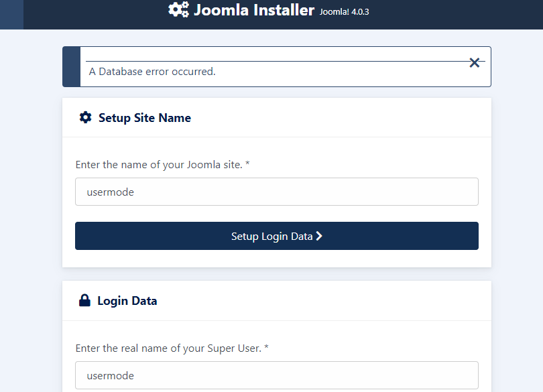
Task: Click 'Enter the real name of your Super User' label
Action: click(x=168, y=348)
